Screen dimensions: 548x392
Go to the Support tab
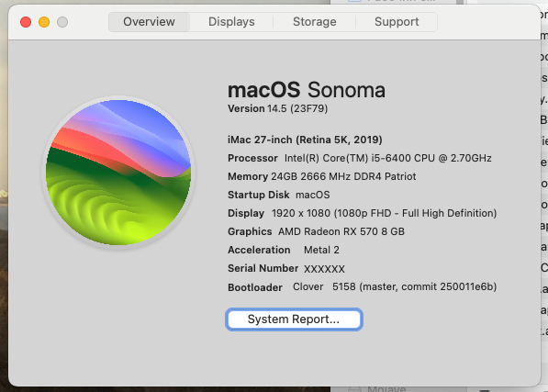[397, 22]
